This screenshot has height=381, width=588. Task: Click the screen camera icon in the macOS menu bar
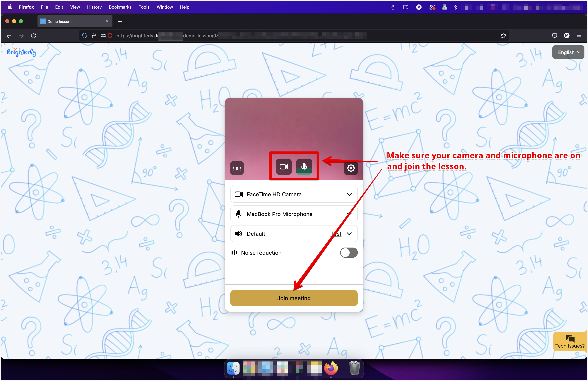405,7
